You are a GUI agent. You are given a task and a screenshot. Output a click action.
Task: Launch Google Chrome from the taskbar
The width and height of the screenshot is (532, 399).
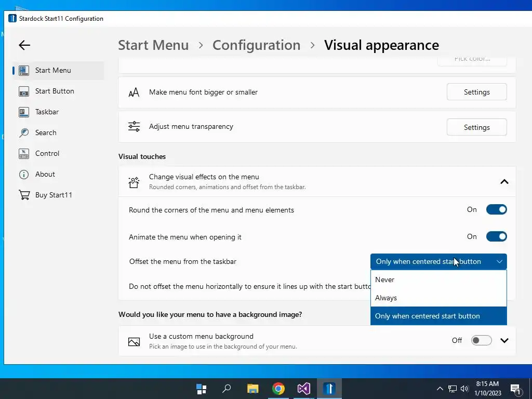coord(278,389)
